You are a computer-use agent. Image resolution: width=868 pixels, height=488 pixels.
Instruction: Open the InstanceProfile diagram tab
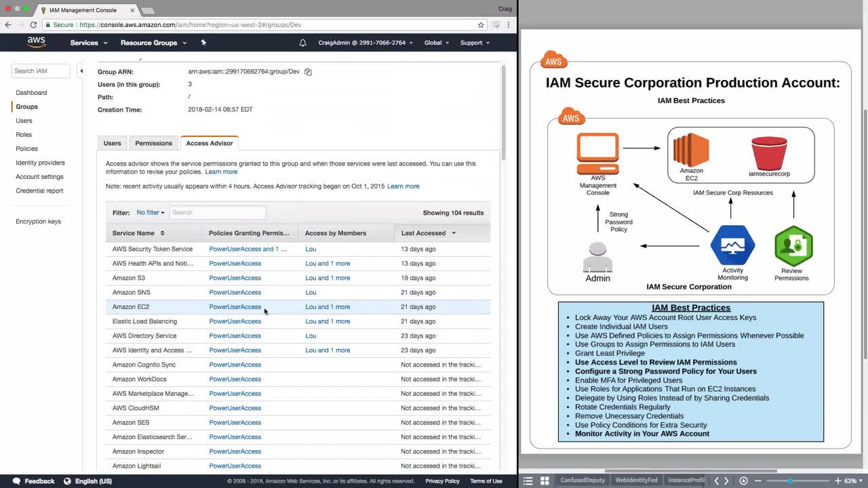click(x=686, y=481)
